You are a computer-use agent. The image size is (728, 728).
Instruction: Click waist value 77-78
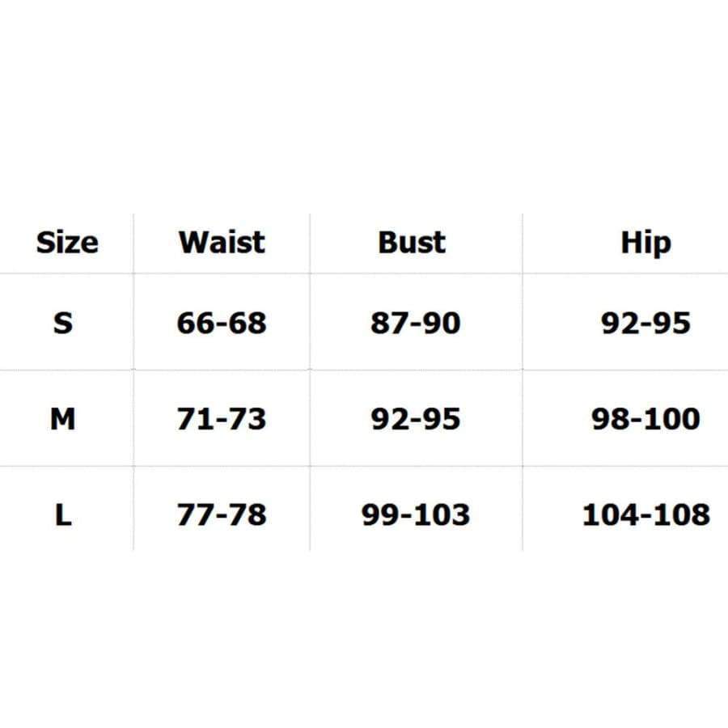pos(222,514)
